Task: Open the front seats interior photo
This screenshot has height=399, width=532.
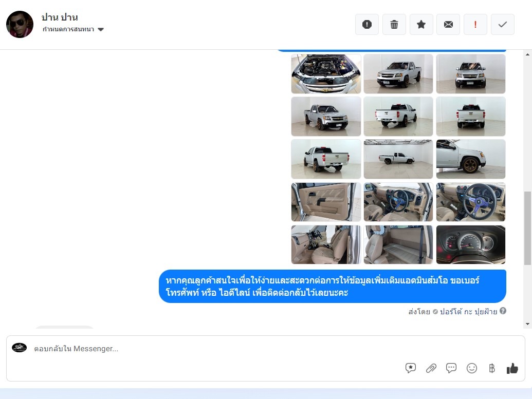Action: coord(326,245)
